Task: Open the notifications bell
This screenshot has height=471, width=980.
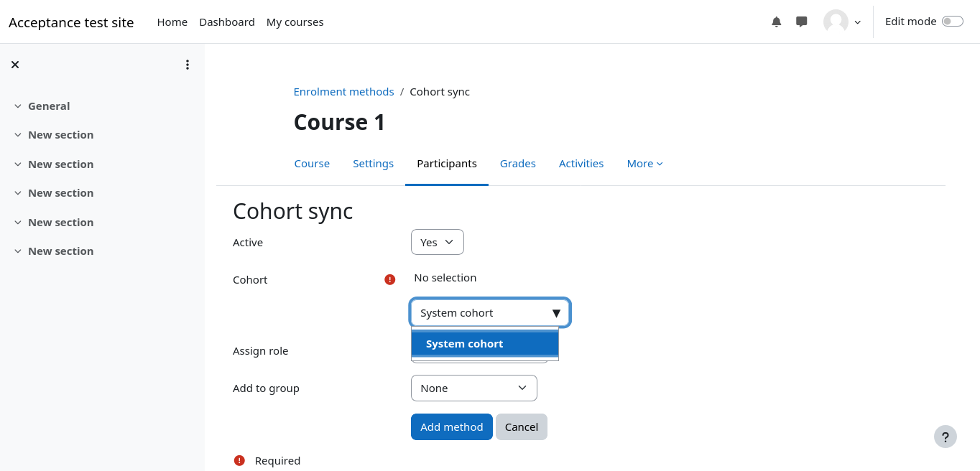Action: pos(776,22)
